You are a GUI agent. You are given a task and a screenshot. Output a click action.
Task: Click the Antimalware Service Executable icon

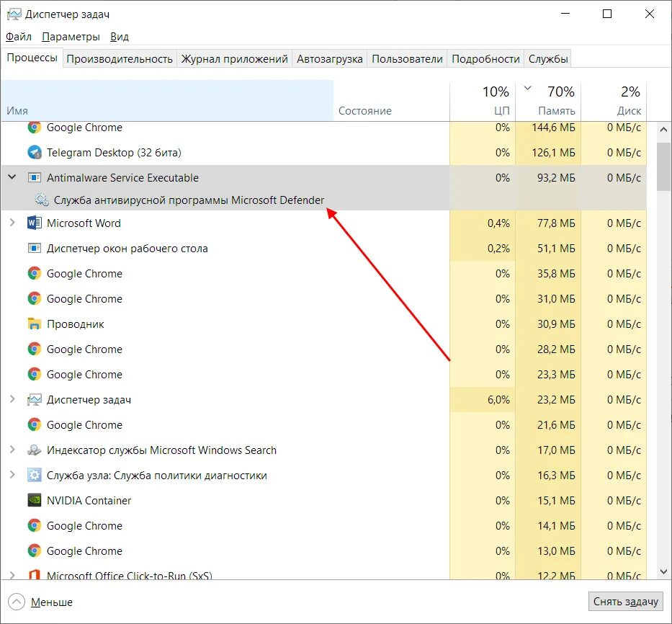[34, 178]
